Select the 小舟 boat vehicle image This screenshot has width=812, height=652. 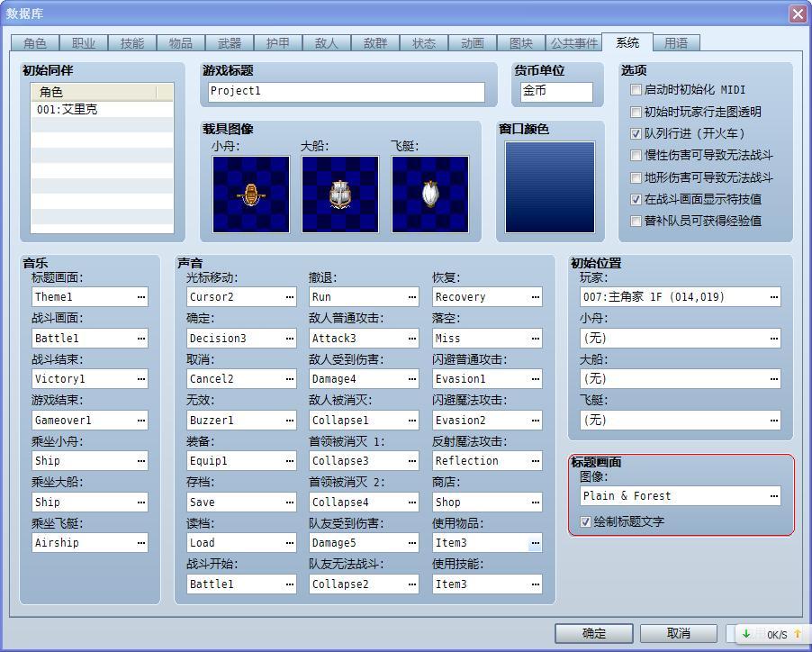tap(251, 195)
